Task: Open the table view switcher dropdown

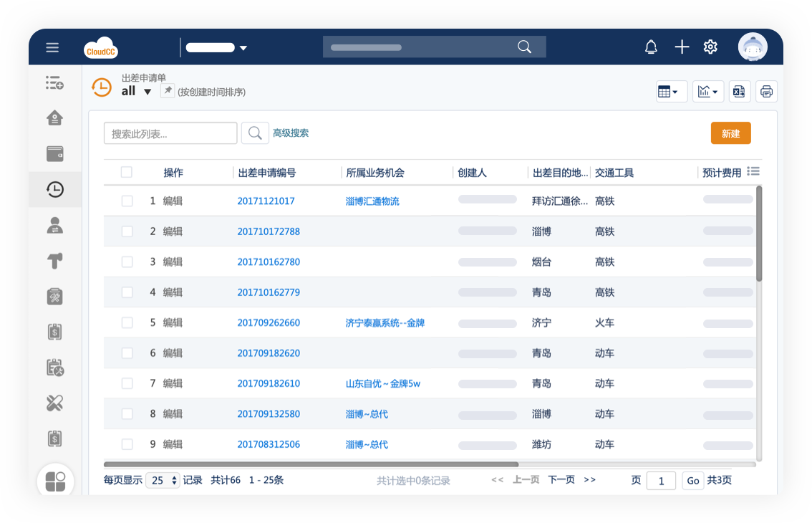Action: (x=671, y=91)
